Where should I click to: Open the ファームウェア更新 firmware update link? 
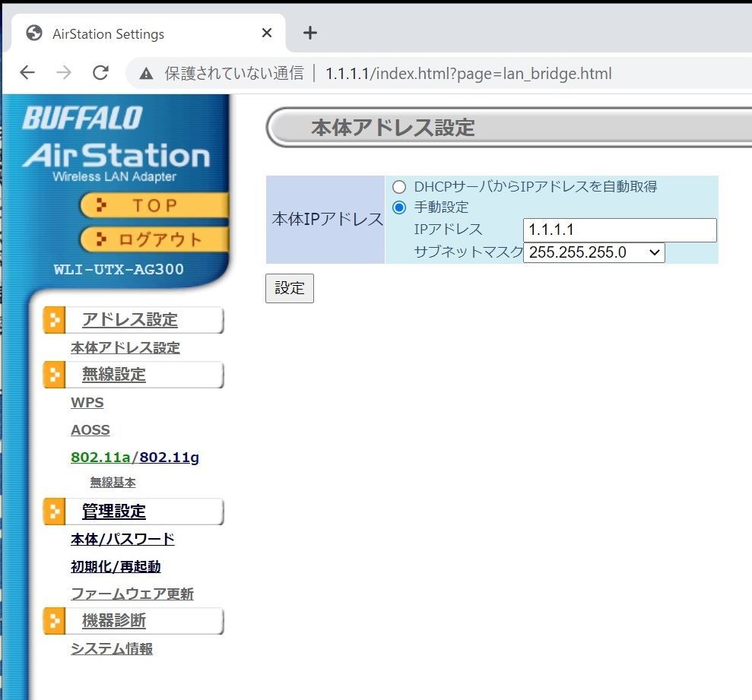pos(132,594)
